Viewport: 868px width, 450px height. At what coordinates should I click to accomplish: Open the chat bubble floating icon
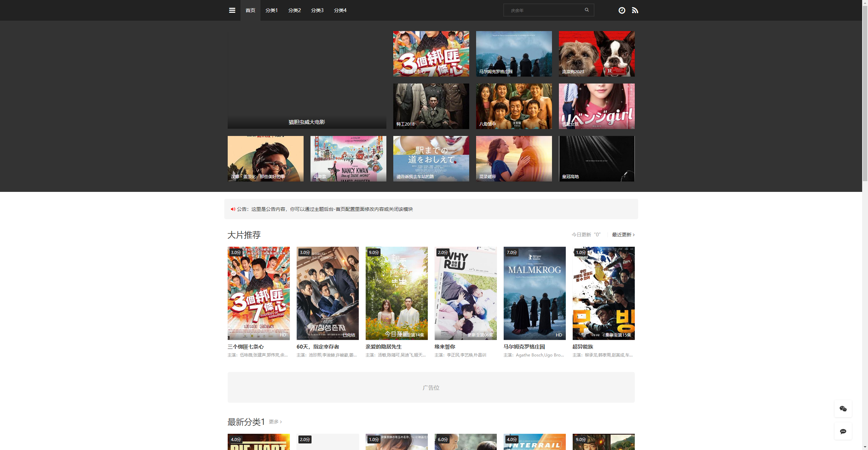tap(843, 431)
